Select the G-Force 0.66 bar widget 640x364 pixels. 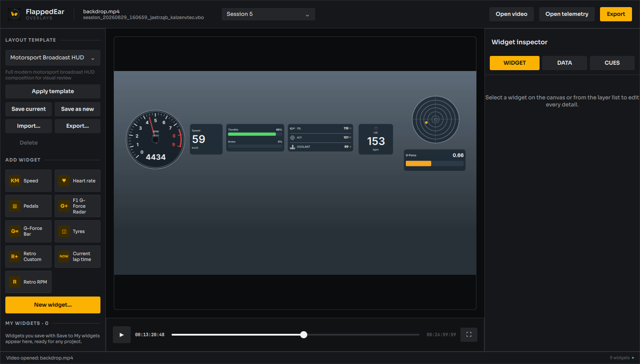point(435,160)
